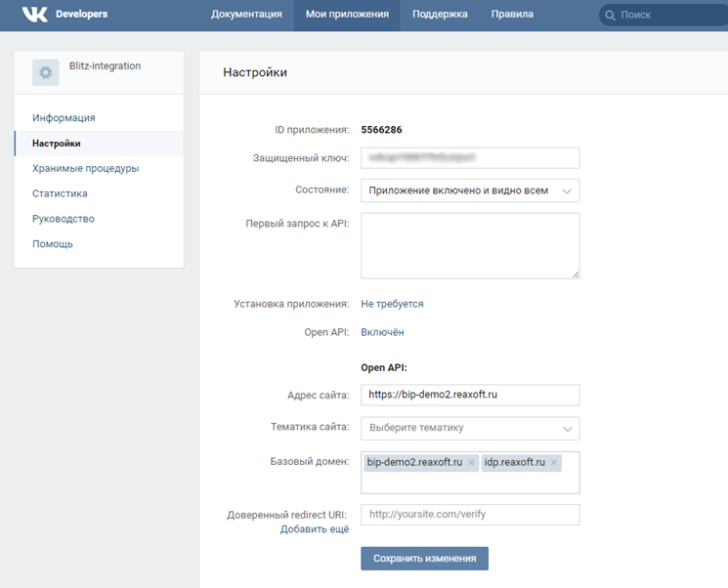The height and width of the screenshot is (588, 728).
Task: Click the Доверенный redirect URI field
Action: 470,515
